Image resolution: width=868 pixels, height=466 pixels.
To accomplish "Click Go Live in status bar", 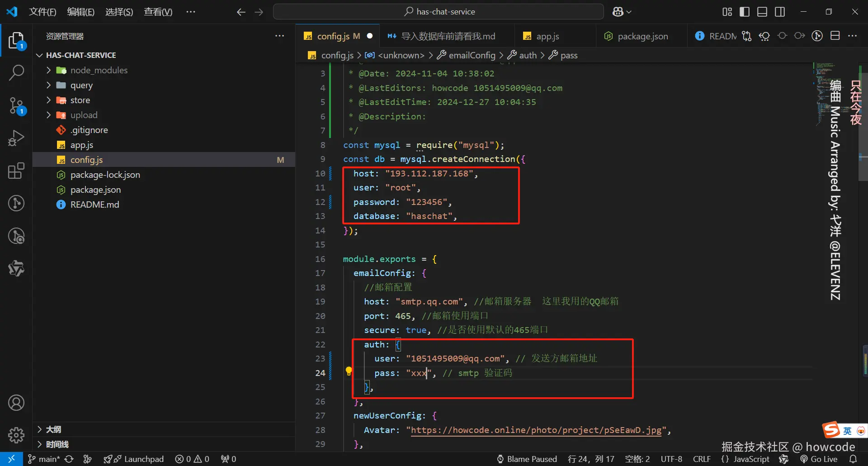I will (x=819, y=459).
